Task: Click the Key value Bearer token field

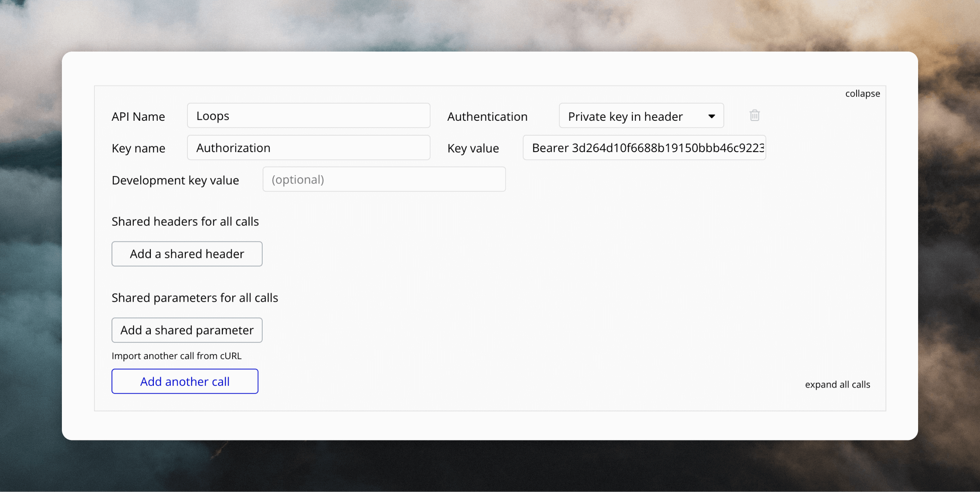Action: [x=644, y=148]
